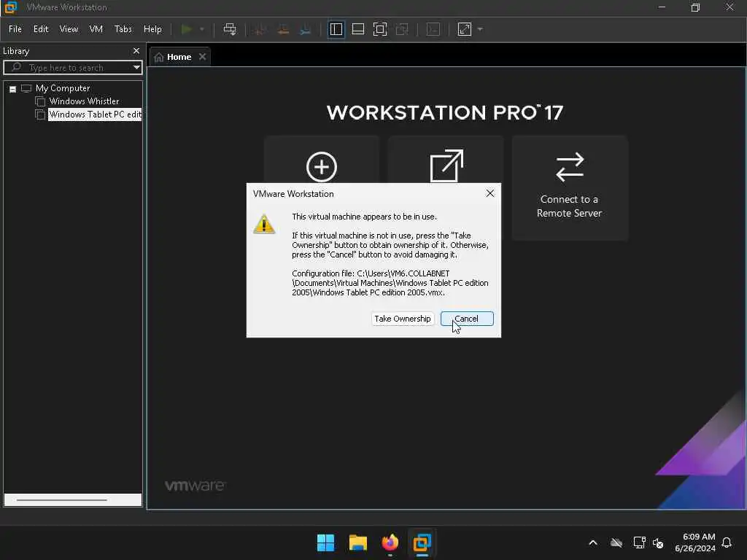This screenshot has height=560, width=747.
Task: Close the Home tab
Action: tap(203, 57)
